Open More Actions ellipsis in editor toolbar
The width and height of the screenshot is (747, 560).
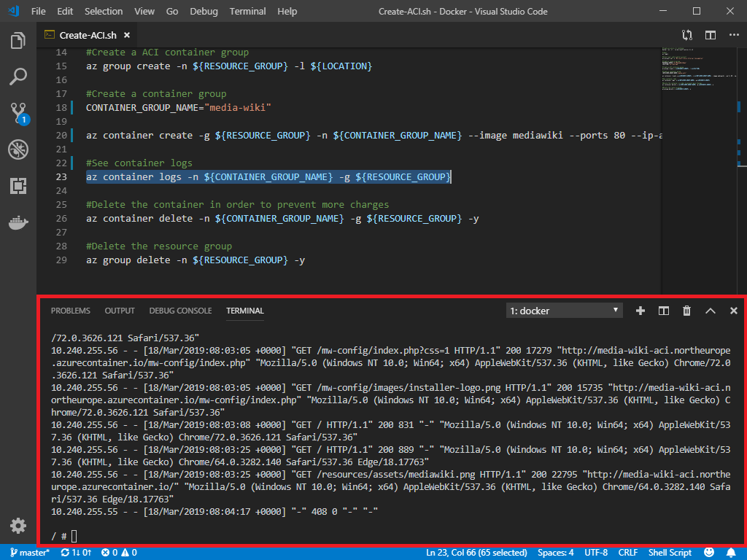pyautogui.click(x=734, y=35)
